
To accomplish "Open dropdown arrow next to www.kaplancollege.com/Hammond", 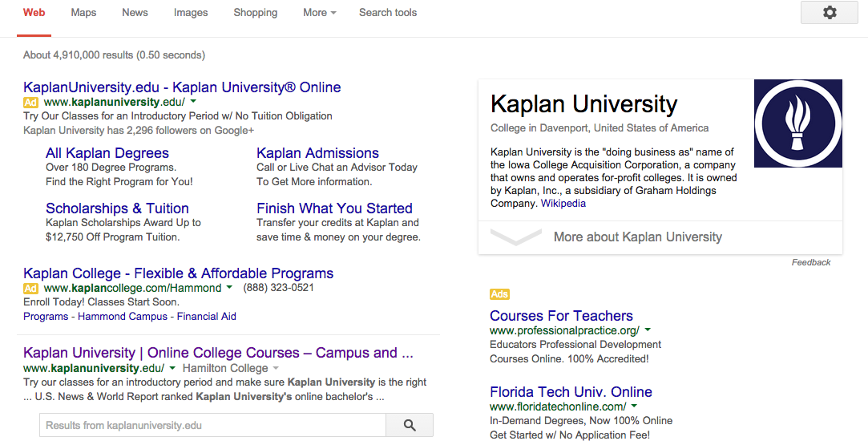I will [x=230, y=288].
